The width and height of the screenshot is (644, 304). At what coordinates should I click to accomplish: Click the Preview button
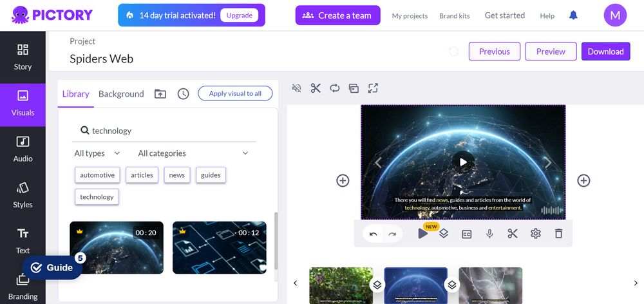pyautogui.click(x=551, y=52)
